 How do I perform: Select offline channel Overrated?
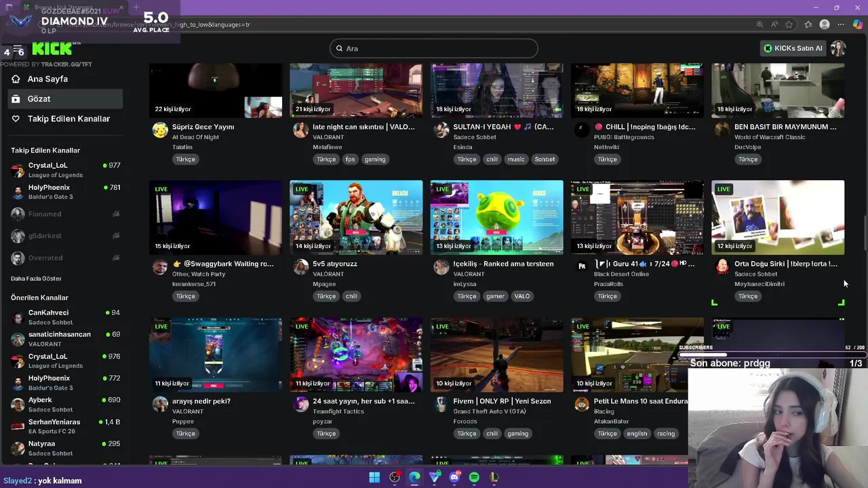click(x=65, y=258)
